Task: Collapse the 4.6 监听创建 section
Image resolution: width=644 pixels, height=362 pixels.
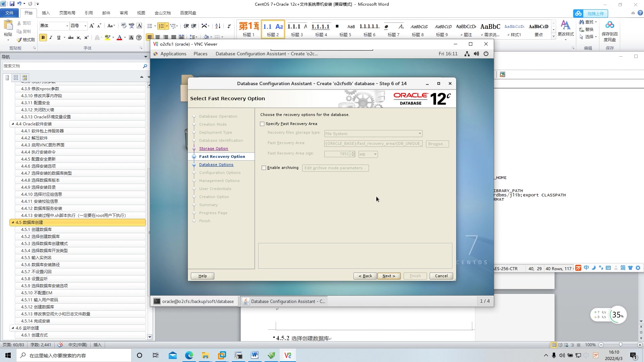Action: pyautogui.click(x=13, y=328)
